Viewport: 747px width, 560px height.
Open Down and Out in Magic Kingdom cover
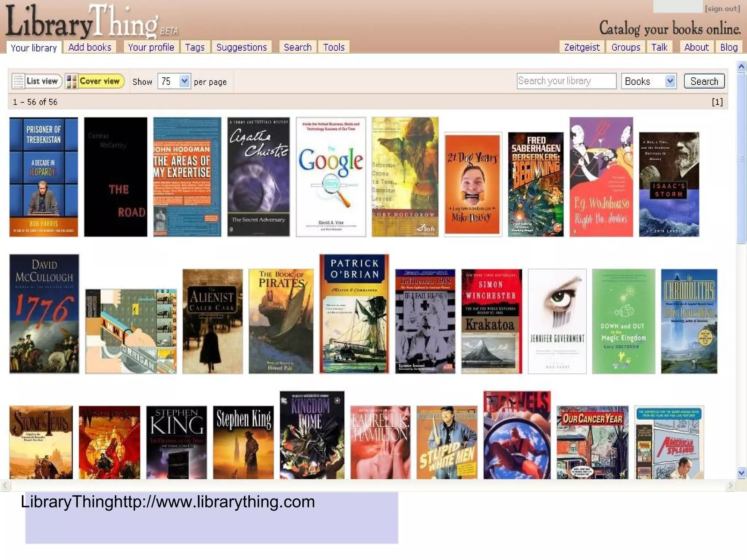pos(624,322)
